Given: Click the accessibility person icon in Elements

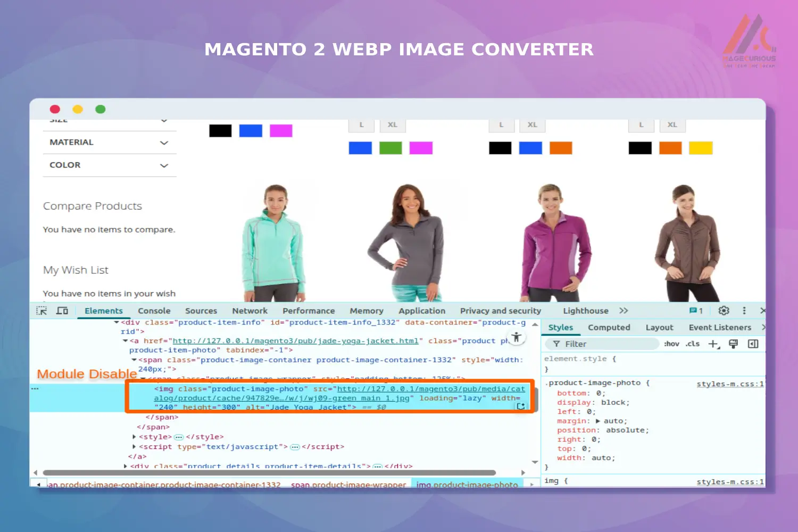Looking at the screenshot, I should [x=516, y=337].
